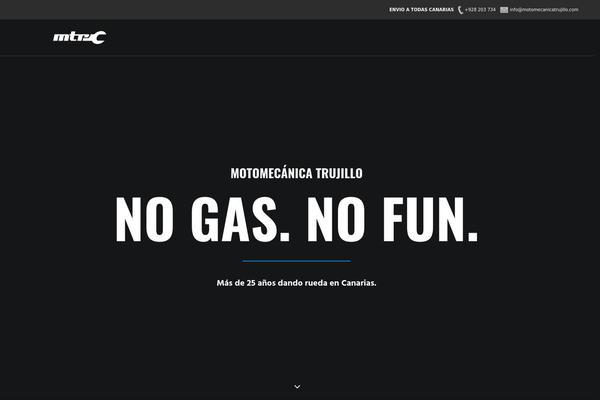Click the 'ENVIO A TODAS CANARIAS' text
600x400 pixels.
pos(421,10)
